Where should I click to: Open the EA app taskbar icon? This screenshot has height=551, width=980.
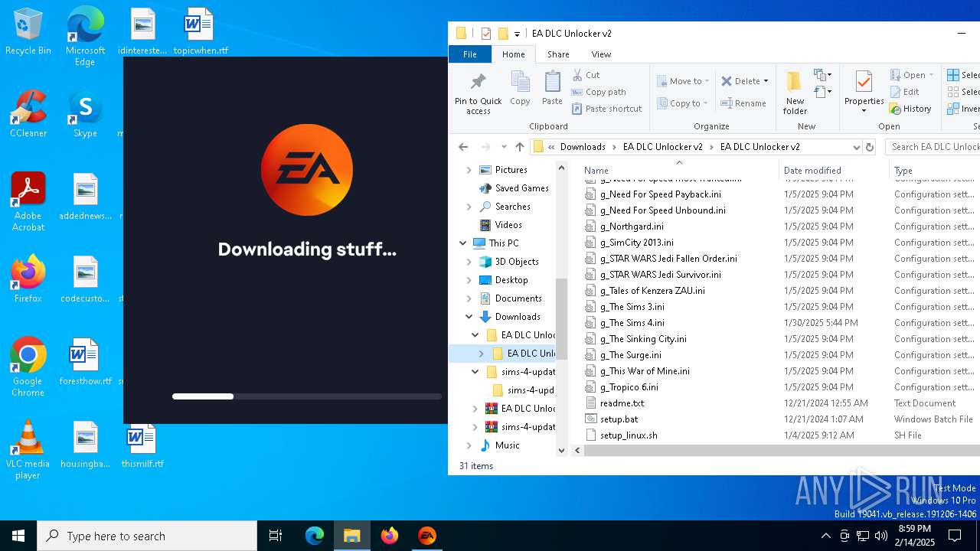tap(427, 536)
